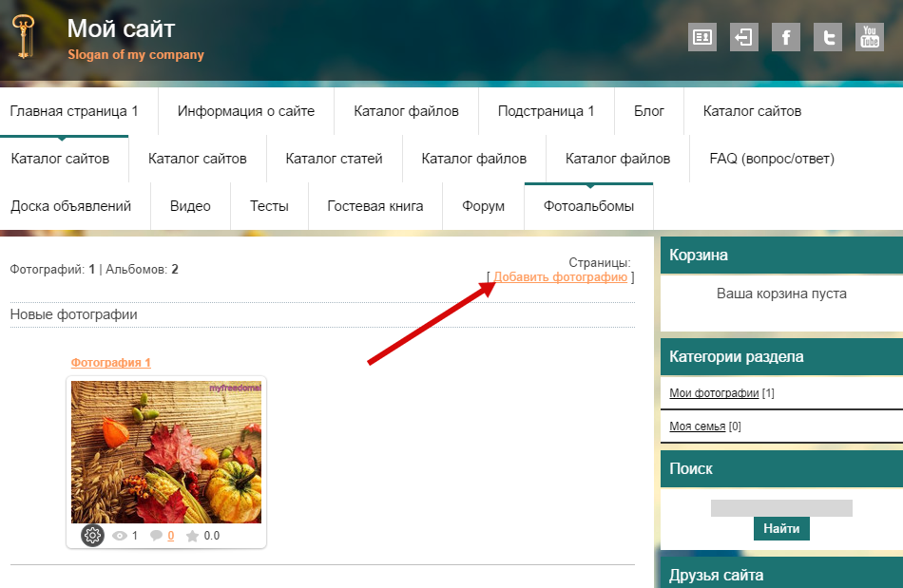Screen dimensions: 903x588
Task: Open the YouTube icon link
Action: [x=869, y=37]
